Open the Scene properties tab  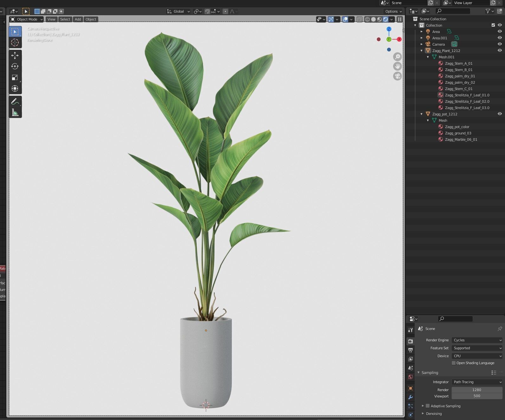pyautogui.click(x=411, y=368)
